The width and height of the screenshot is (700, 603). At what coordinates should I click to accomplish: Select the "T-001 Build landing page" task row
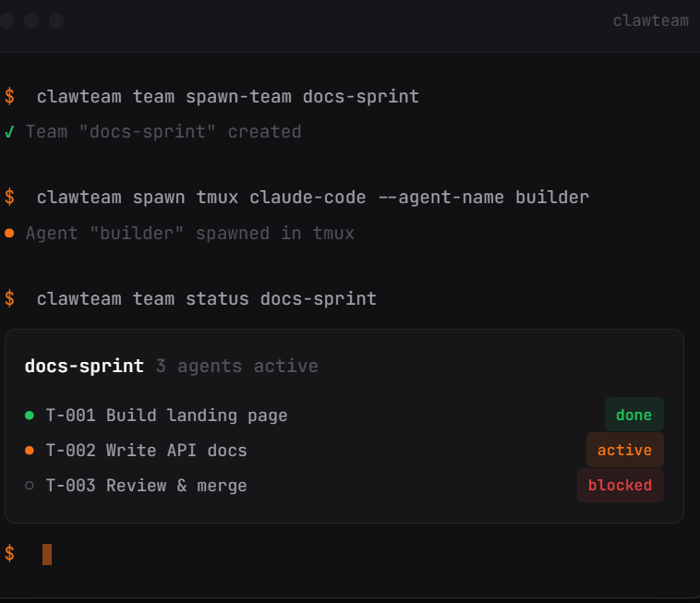[x=344, y=416]
